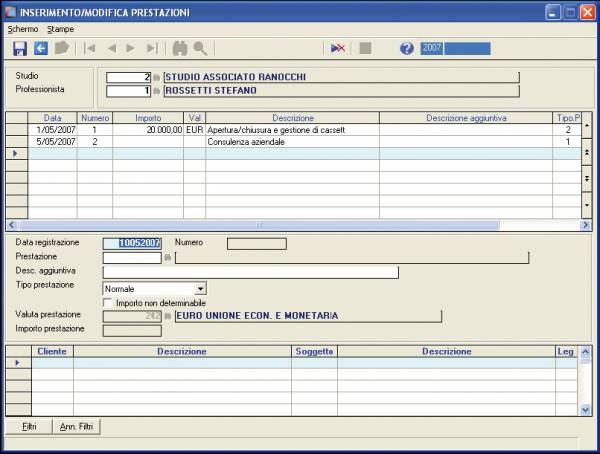Click the 2007 year field in toolbar
The height and width of the screenshot is (454, 600).
(x=432, y=48)
